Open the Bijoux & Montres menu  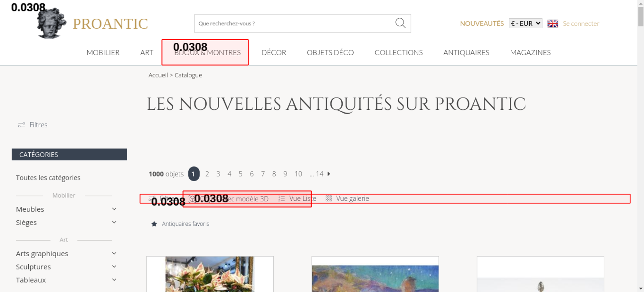(207, 53)
